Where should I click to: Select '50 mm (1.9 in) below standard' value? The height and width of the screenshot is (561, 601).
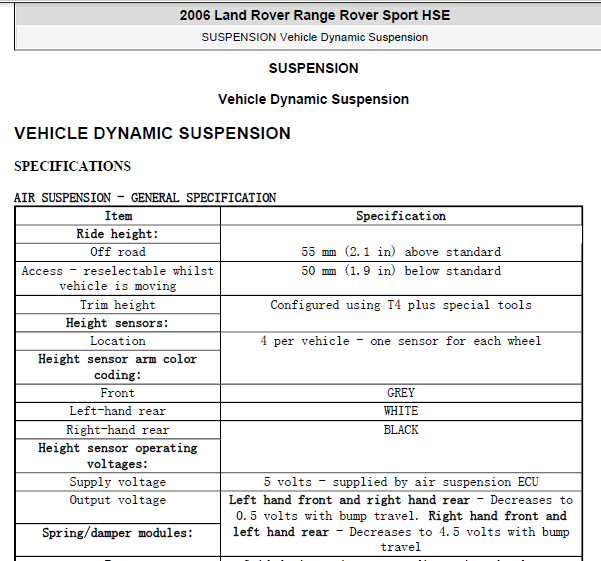tap(401, 271)
